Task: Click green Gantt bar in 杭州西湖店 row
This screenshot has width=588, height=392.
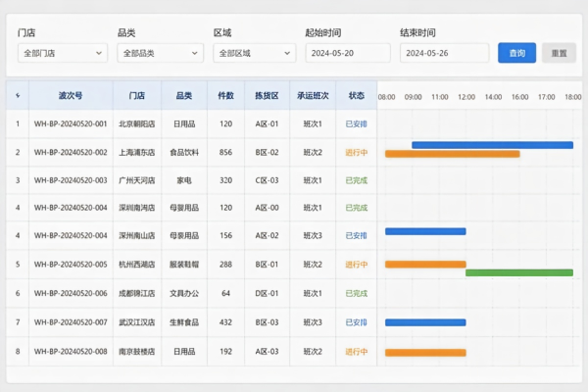Action: click(x=519, y=272)
